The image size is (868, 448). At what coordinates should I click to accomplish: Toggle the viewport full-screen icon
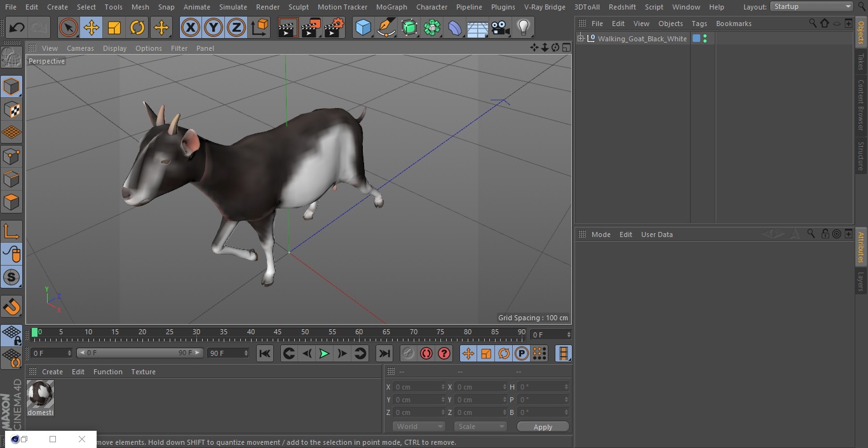pos(566,48)
